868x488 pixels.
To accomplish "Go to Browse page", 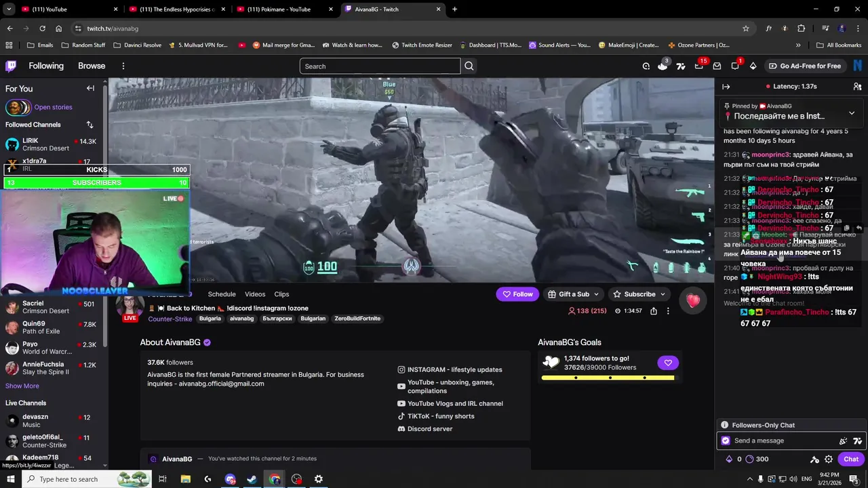I will [92, 66].
